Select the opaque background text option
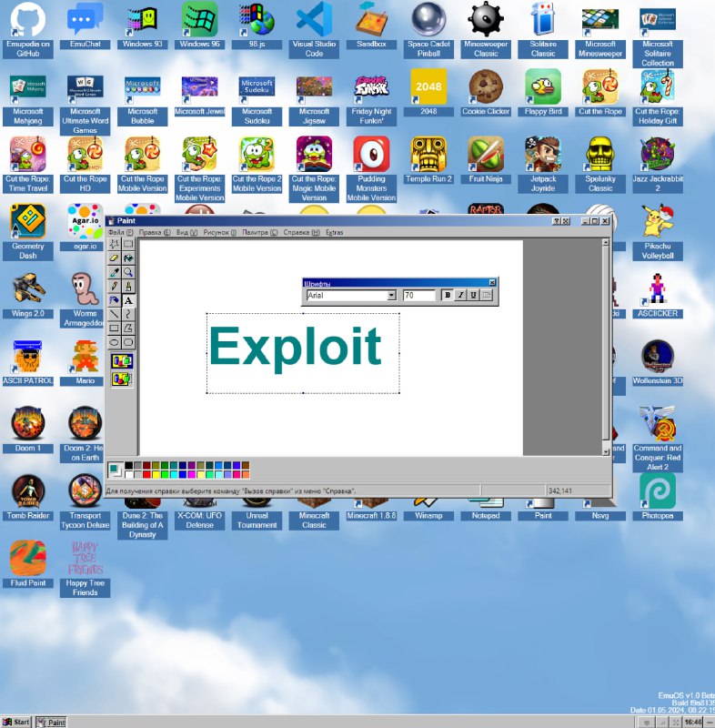Screen dimensions: 715x728 [122, 361]
